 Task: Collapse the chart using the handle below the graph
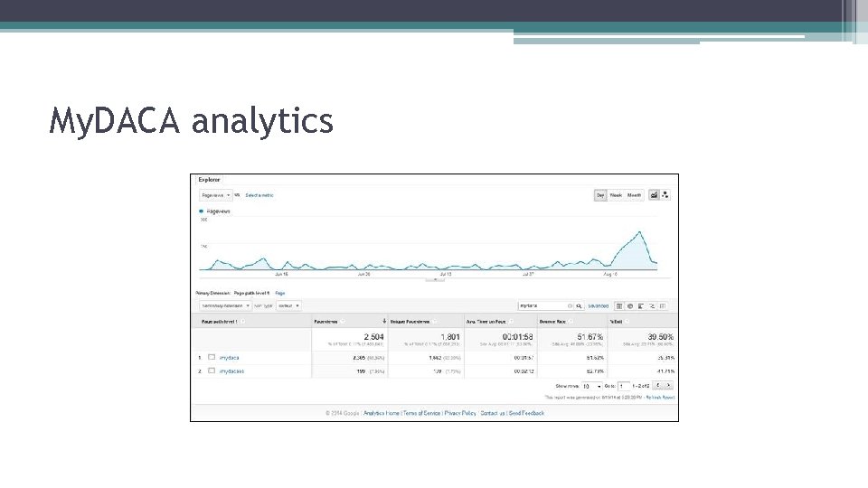[435, 279]
